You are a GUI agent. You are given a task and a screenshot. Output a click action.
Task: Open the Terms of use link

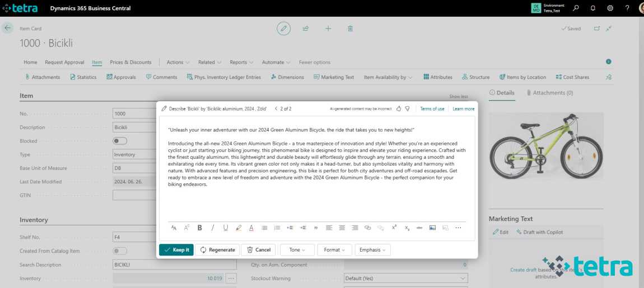pyautogui.click(x=432, y=108)
